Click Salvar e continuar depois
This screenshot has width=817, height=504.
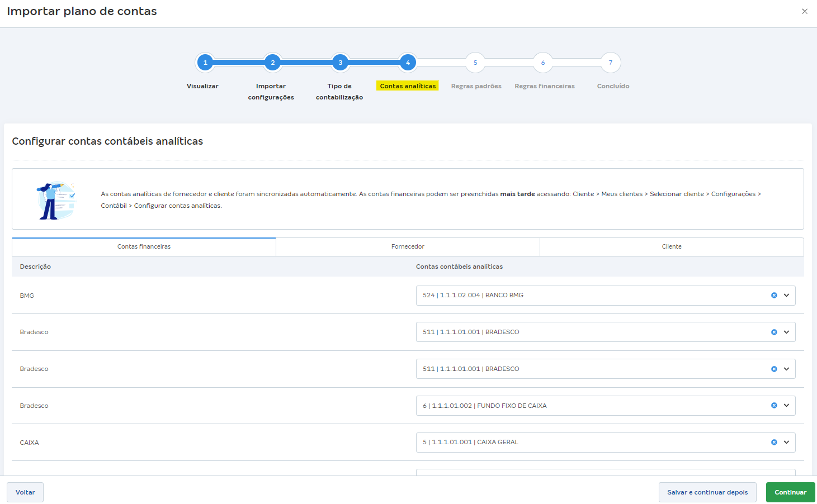[707, 492]
